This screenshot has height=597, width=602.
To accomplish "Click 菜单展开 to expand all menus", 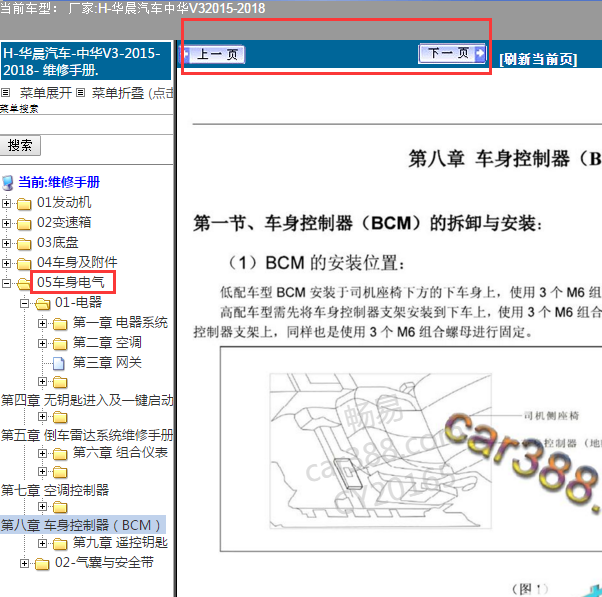I will 46,93.
